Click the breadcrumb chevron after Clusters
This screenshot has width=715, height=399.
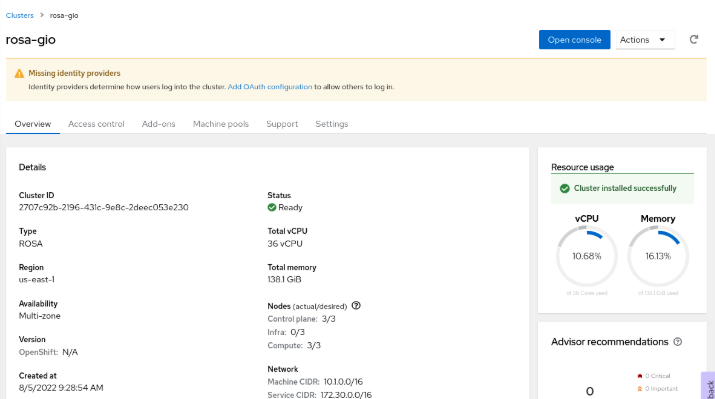click(41, 15)
